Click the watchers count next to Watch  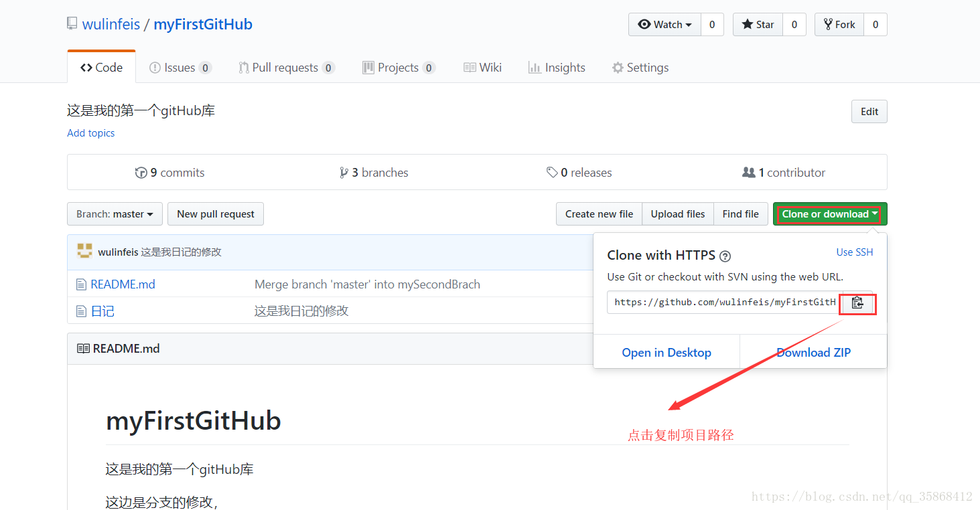click(x=712, y=25)
